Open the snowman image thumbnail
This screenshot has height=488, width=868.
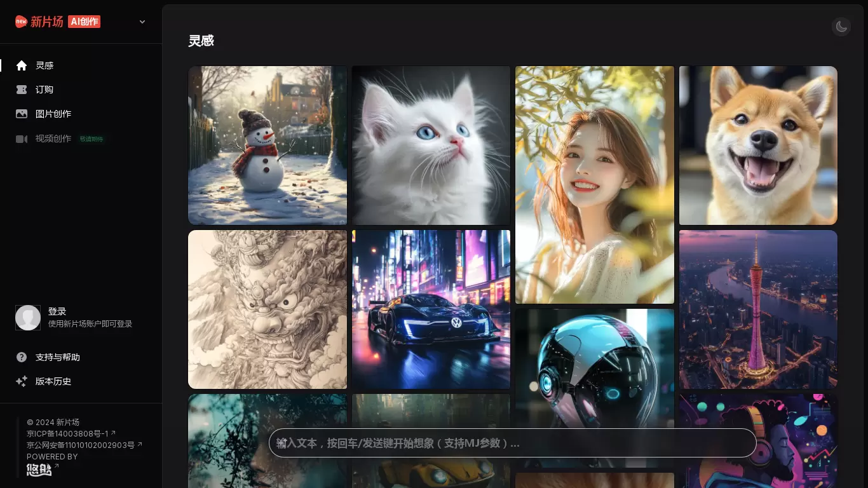[268, 146]
